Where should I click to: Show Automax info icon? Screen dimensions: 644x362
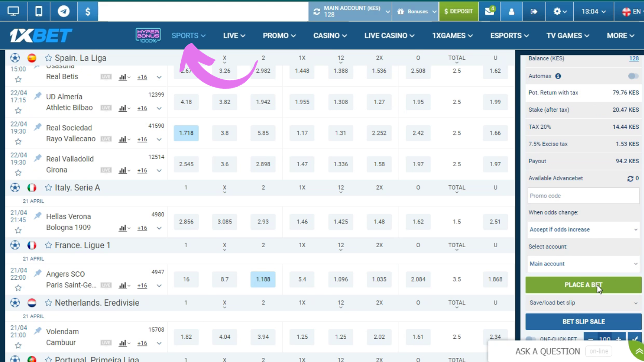(558, 76)
